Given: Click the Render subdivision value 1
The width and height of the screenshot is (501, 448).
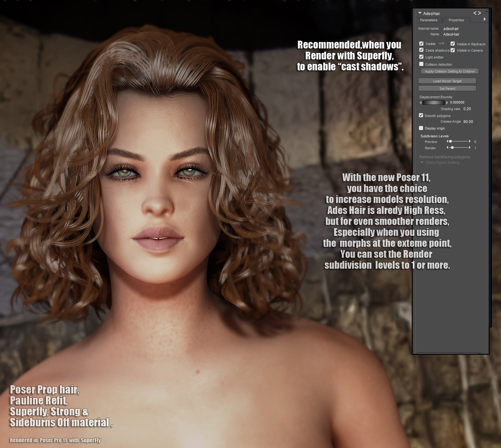Looking at the screenshot, I should [x=475, y=148].
